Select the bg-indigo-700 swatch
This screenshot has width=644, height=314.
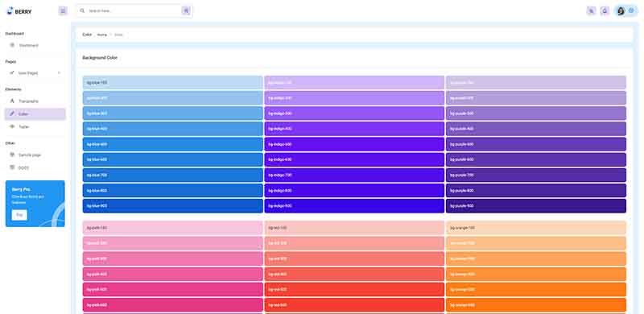point(354,175)
